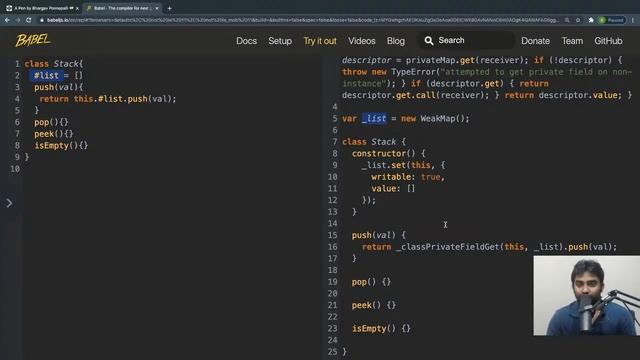Click the webcam video overlay thumbnail

coord(587,296)
